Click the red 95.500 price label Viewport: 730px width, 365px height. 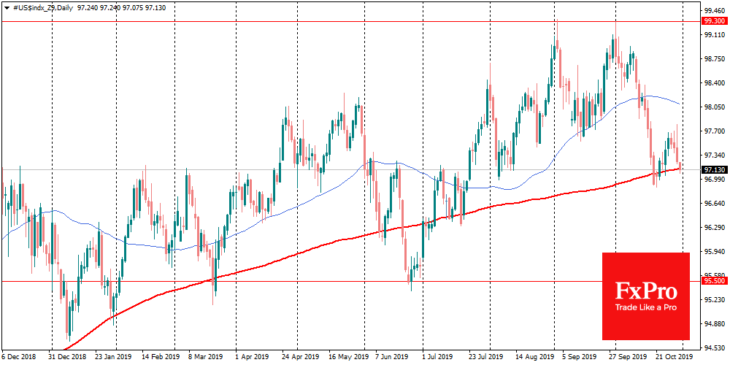[714, 281]
